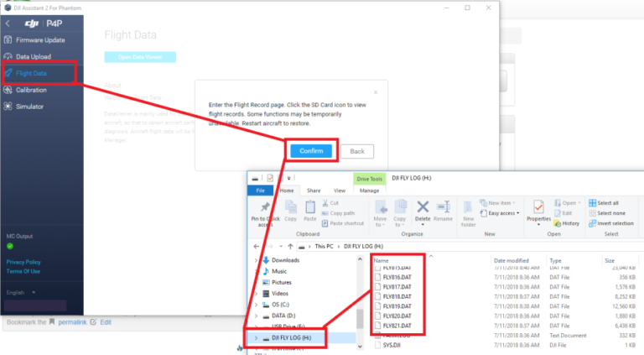Click History in ribbon

(567, 223)
